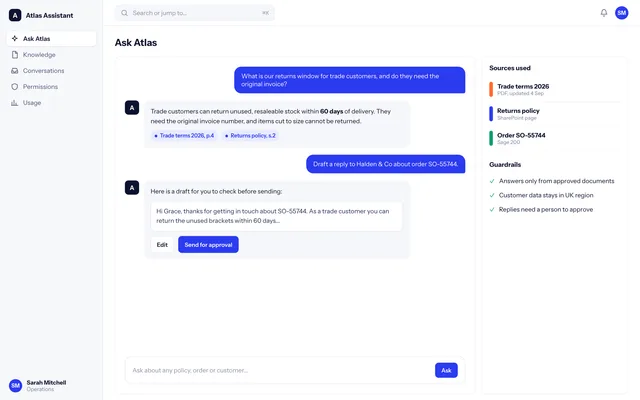
Task: Open Permissions page
Action: click(51, 87)
